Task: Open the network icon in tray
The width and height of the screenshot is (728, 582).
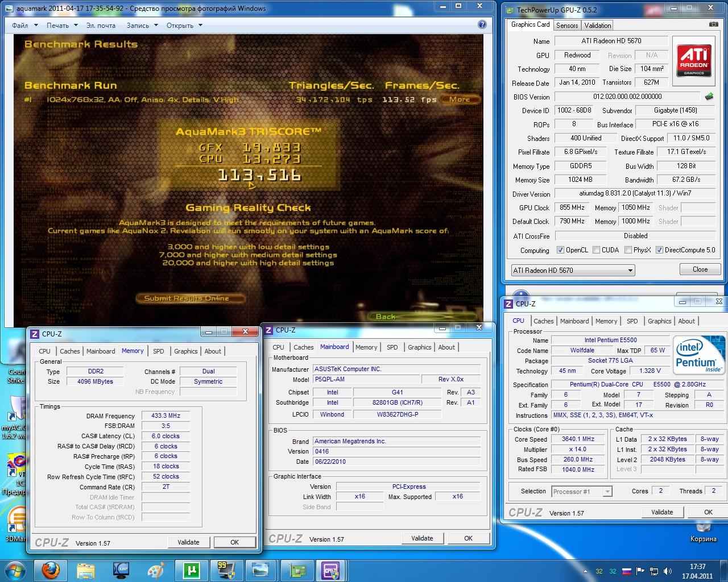Action: 654,571
